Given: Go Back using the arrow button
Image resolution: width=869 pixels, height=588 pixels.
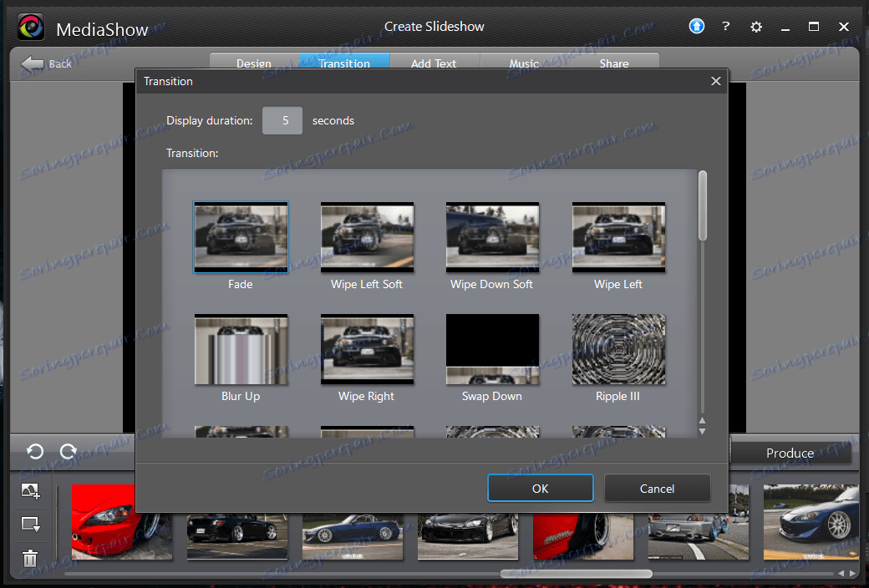Looking at the screenshot, I should pyautogui.click(x=47, y=63).
